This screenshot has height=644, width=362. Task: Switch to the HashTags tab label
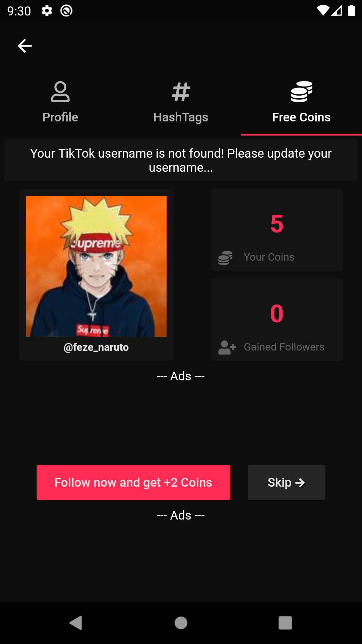point(181,117)
